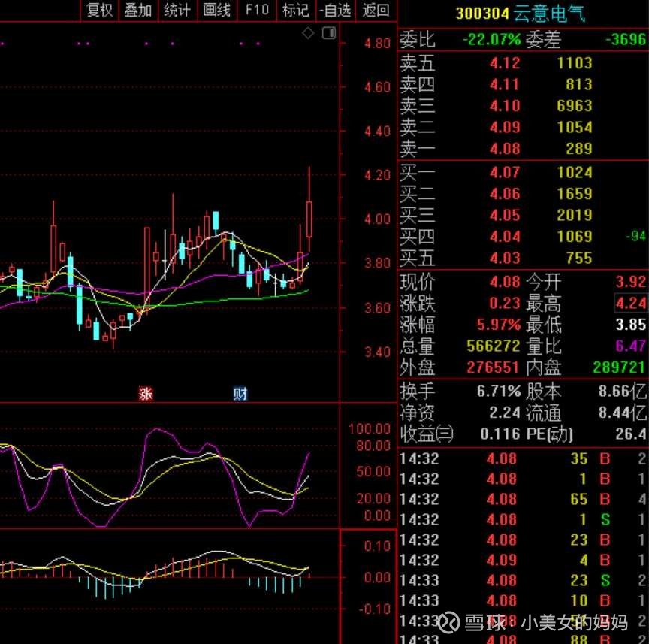Screen dimensions: 649x644
Task: Open the 统计 statistics button
Action: (177, 10)
